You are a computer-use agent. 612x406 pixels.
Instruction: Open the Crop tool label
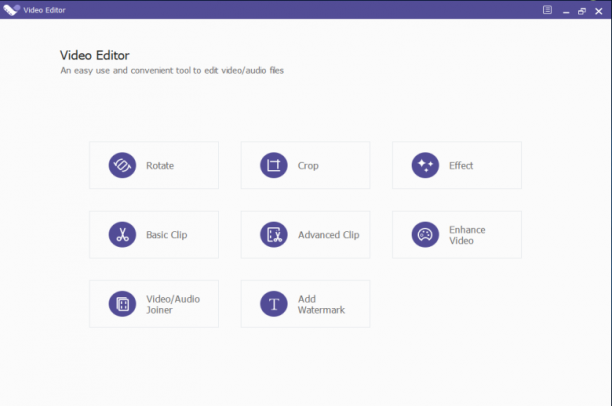tap(308, 166)
